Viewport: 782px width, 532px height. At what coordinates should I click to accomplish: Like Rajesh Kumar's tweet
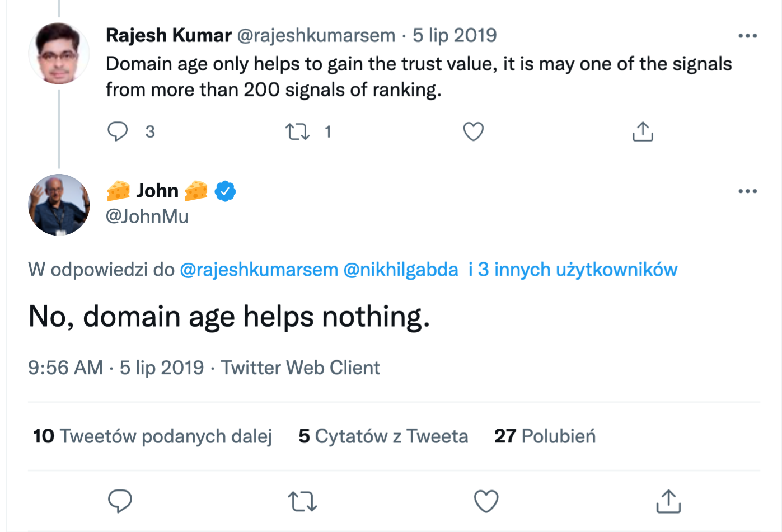[x=474, y=131]
